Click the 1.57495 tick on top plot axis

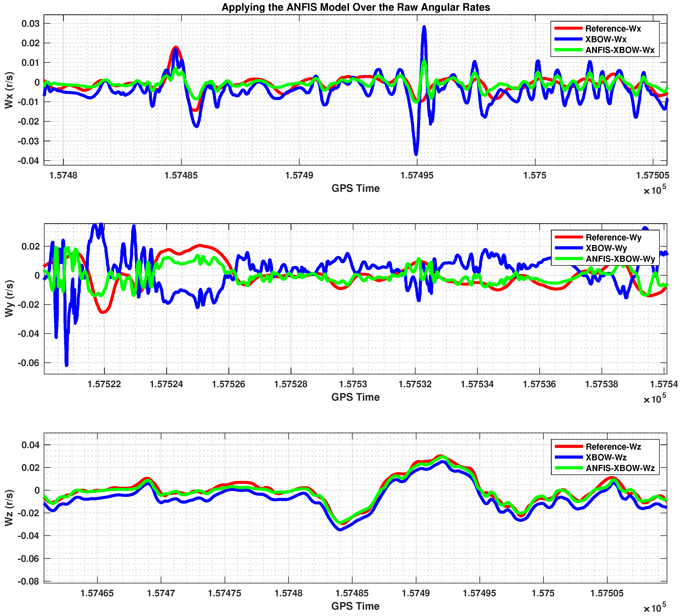(x=417, y=175)
